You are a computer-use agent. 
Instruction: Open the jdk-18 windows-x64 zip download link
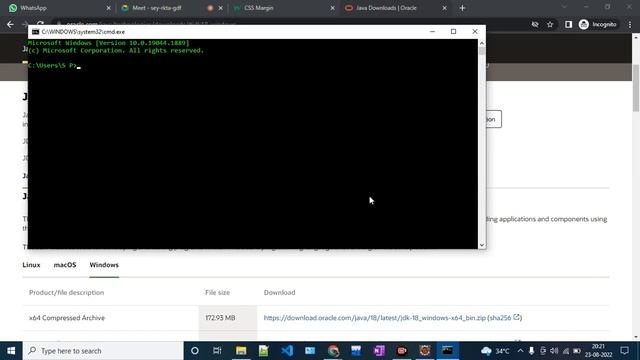(375, 318)
